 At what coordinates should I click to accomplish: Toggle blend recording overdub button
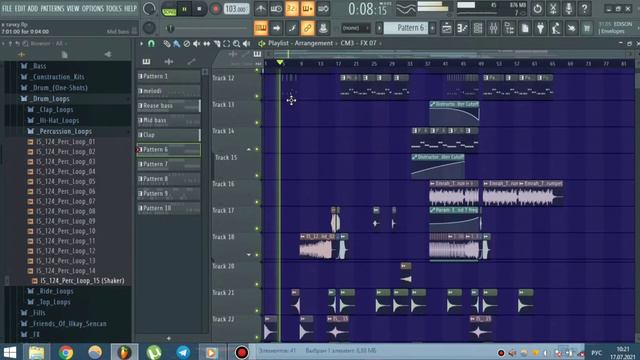click(x=307, y=9)
